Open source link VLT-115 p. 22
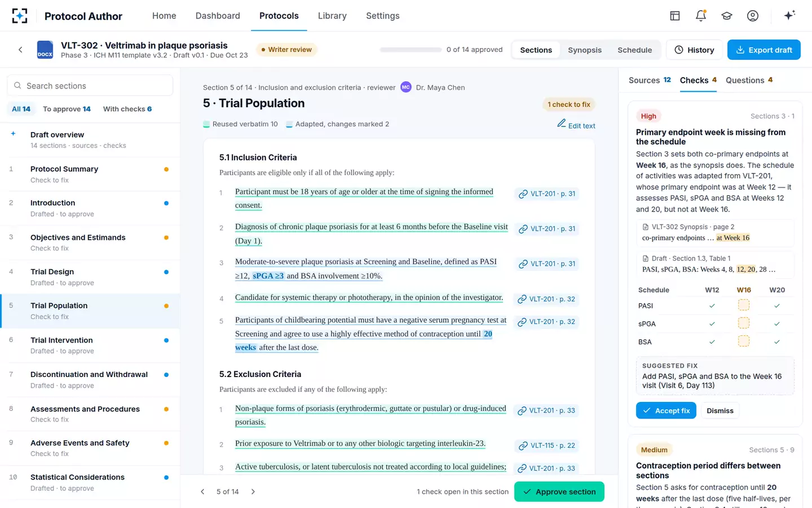The height and width of the screenshot is (508, 812). click(x=547, y=445)
